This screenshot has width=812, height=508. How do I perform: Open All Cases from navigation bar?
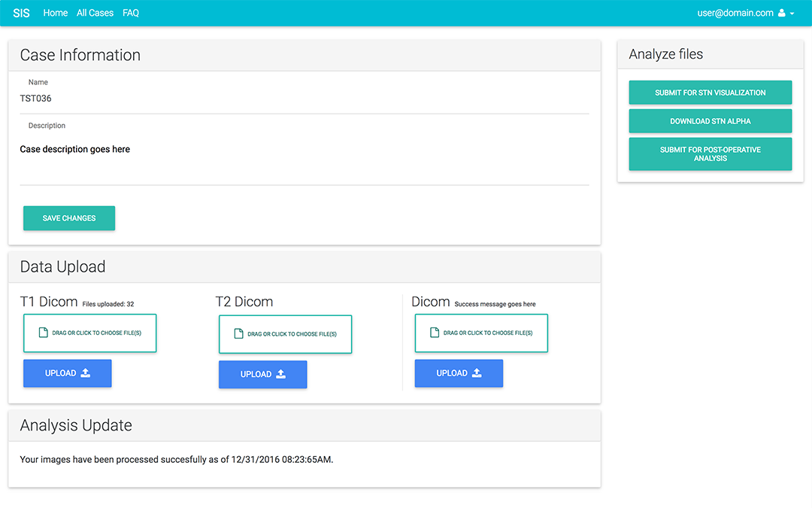coord(95,13)
